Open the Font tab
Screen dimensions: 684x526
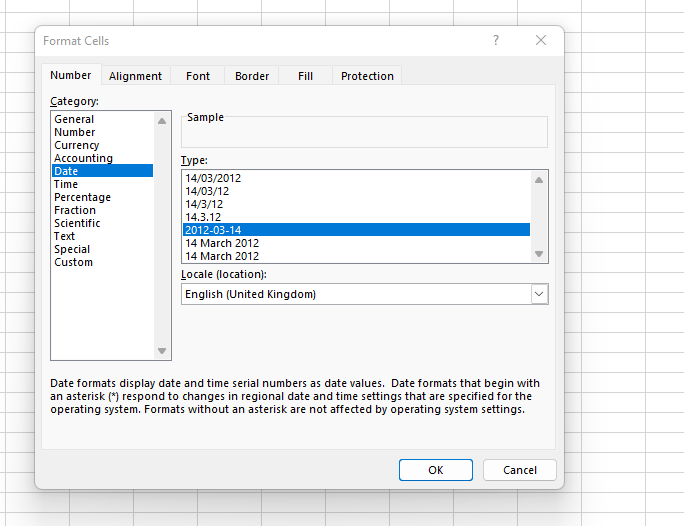point(198,76)
